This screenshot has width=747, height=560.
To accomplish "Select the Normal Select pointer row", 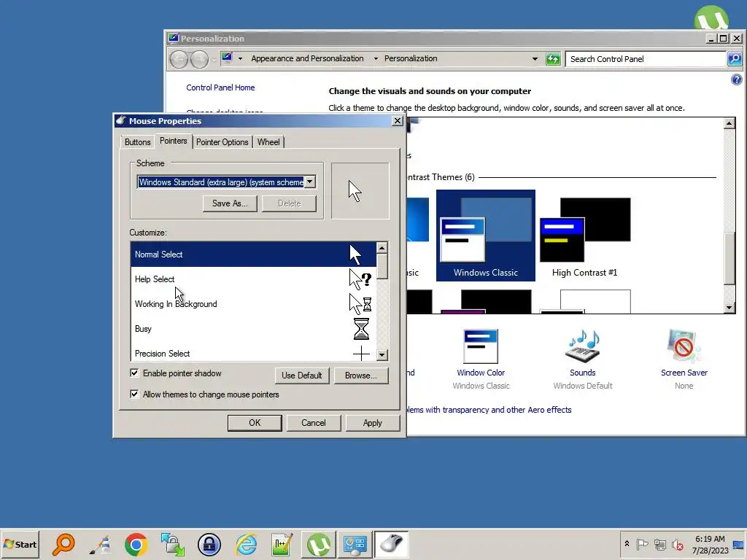I will click(x=253, y=254).
